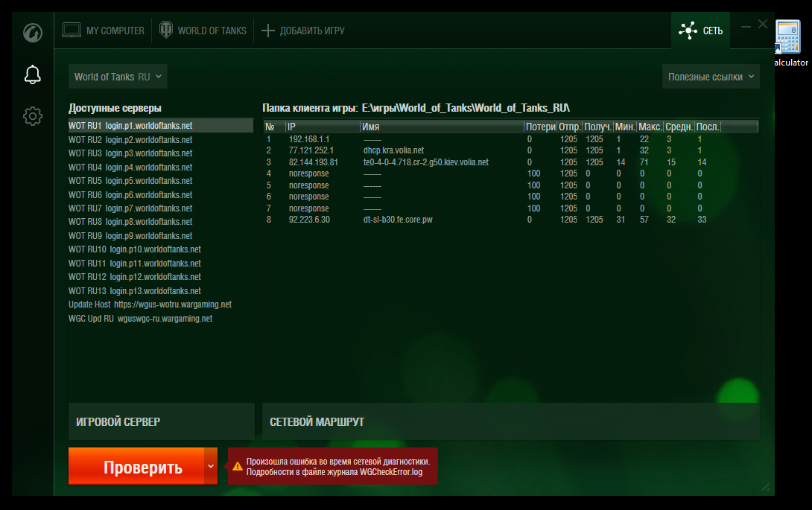The width and height of the screenshot is (812, 510).
Task: Click the ИГРОВОЙ СЕРВЕР panel
Action: pos(161,421)
